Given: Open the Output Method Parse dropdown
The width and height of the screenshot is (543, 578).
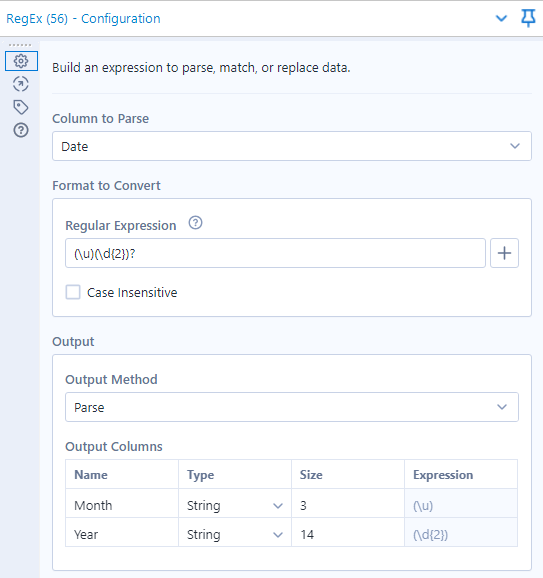Looking at the screenshot, I should 292,407.
